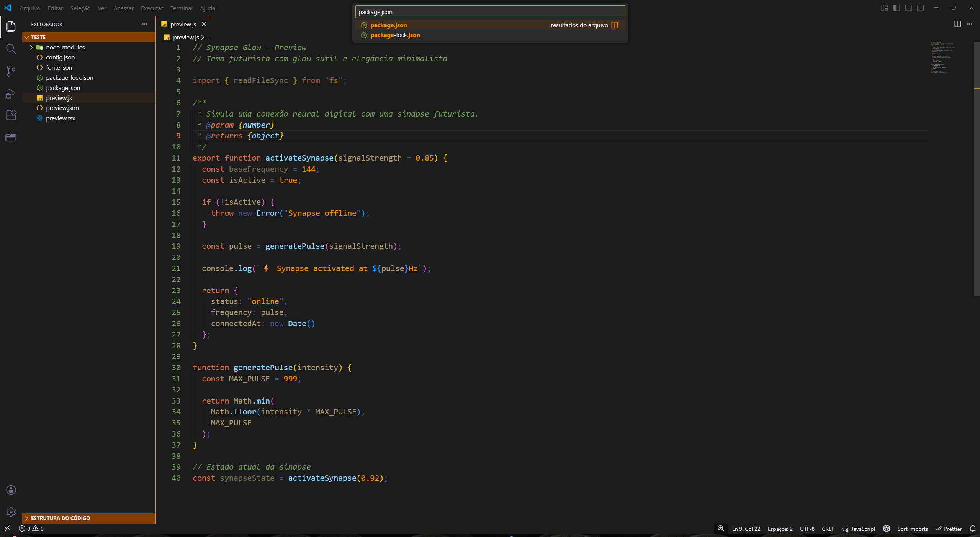
Task: Open package.json result to the side
Action: coord(615,25)
